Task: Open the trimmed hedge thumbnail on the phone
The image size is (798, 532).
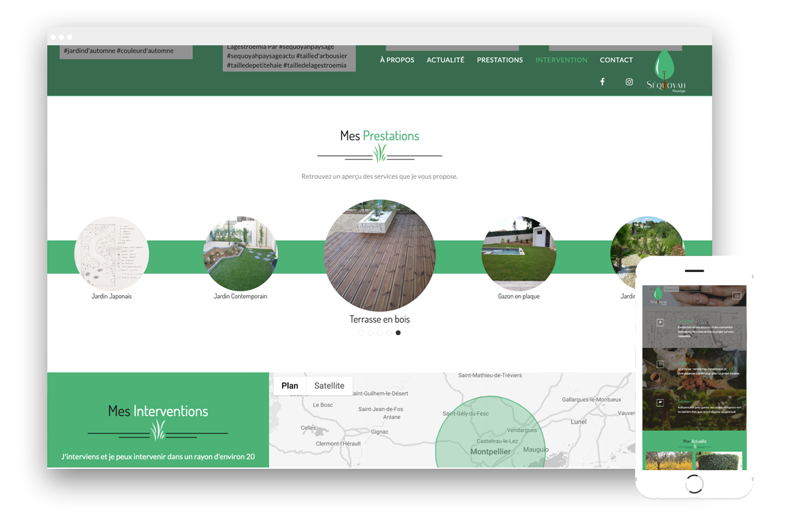Action: pos(719,461)
